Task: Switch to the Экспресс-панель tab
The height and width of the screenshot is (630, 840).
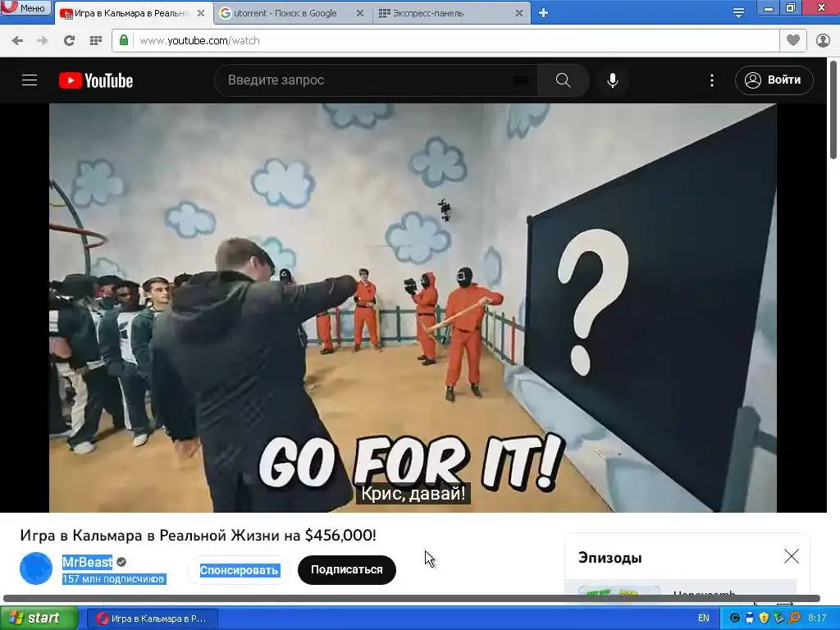Action: [427, 13]
